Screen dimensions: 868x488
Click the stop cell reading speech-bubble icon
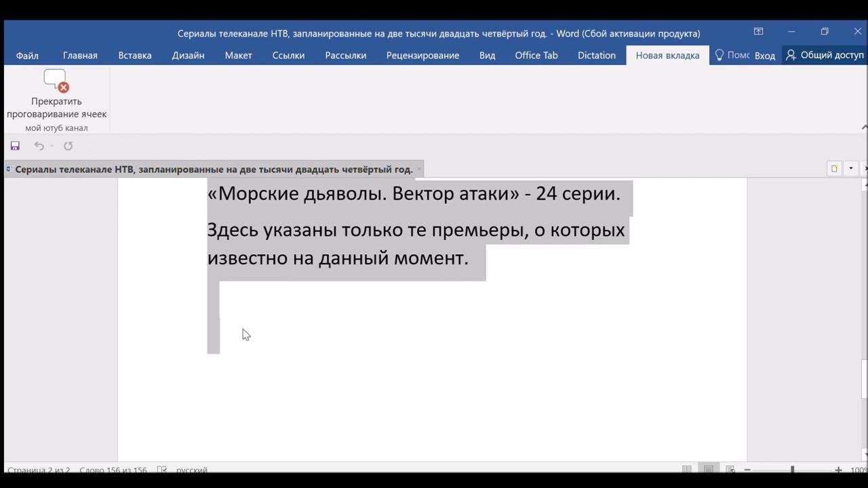[56, 81]
